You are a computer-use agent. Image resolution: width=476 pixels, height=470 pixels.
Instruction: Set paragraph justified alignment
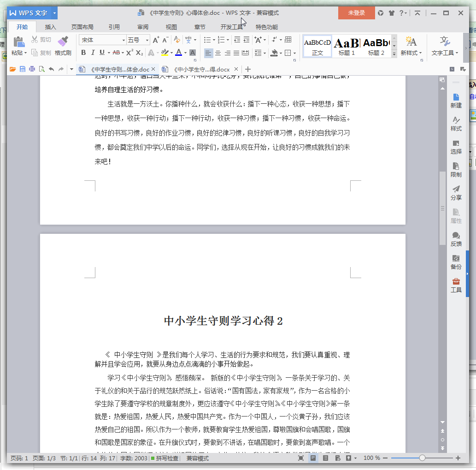(236, 53)
